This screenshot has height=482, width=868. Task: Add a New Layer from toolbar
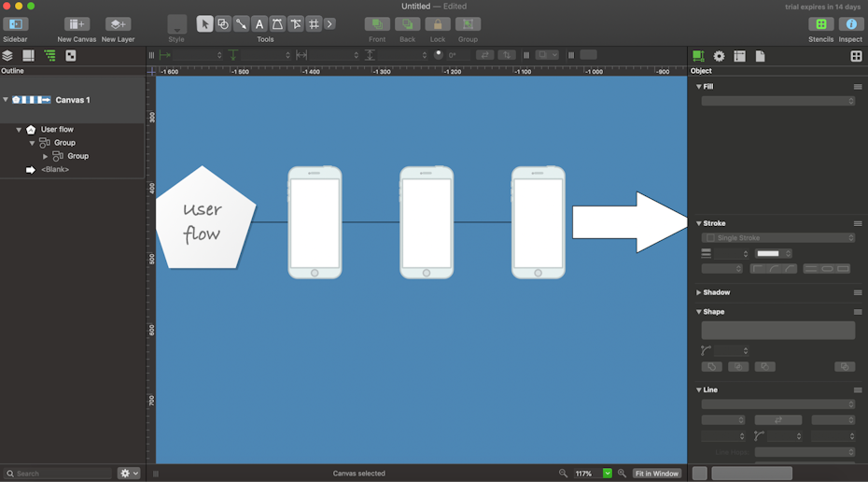point(118,24)
